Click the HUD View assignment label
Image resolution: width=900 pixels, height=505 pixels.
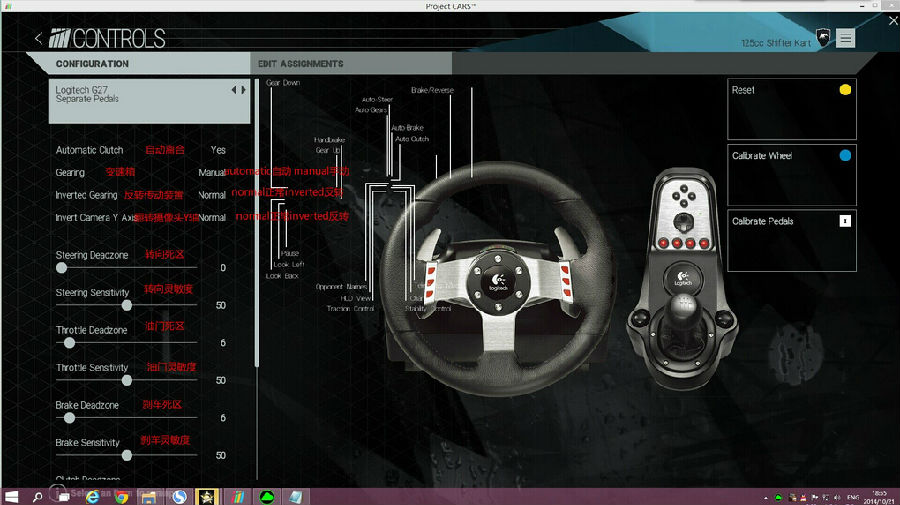tap(356, 298)
